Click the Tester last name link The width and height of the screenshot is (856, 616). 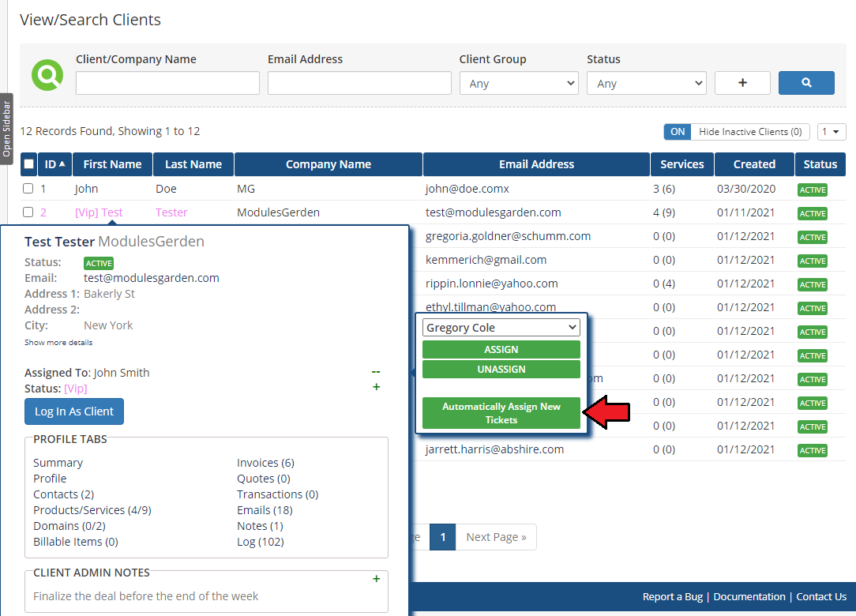(x=171, y=212)
